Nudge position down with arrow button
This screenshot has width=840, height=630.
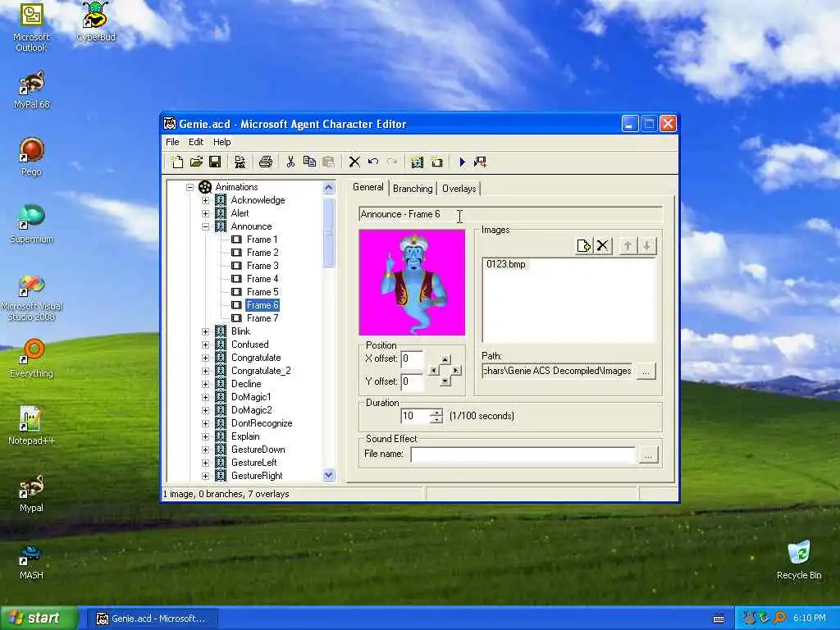(x=445, y=381)
